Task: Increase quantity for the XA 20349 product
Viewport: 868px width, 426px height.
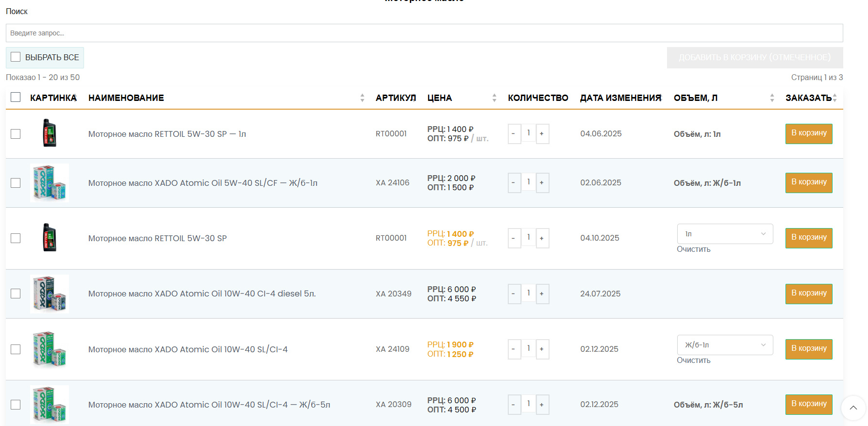Action: tap(542, 294)
